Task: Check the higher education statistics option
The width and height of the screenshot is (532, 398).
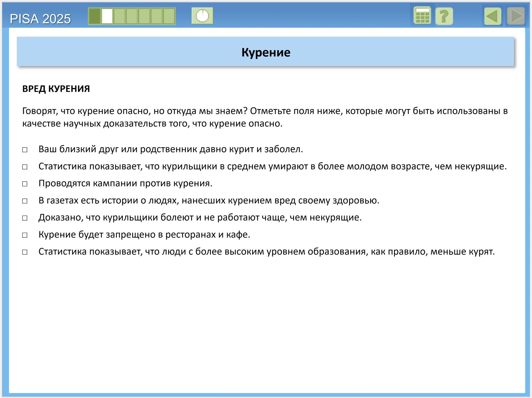Action: (x=25, y=252)
